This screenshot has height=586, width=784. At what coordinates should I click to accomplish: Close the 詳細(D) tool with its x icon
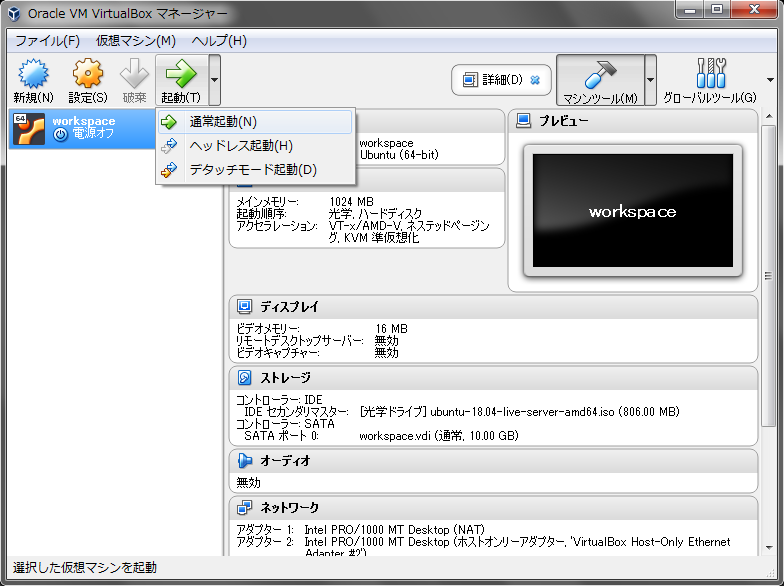pos(535,80)
